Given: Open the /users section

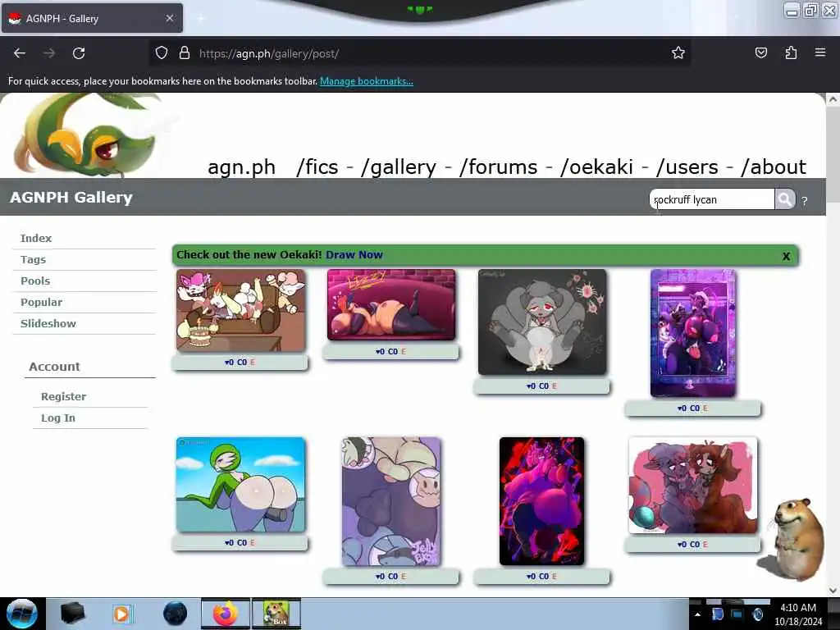Looking at the screenshot, I should (x=687, y=167).
